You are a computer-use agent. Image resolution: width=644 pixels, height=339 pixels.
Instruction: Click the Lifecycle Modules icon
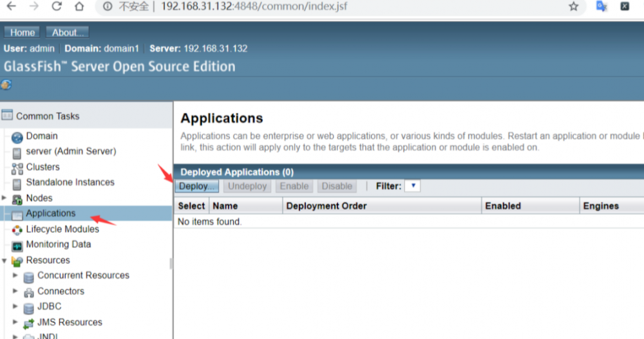tap(17, 231)
